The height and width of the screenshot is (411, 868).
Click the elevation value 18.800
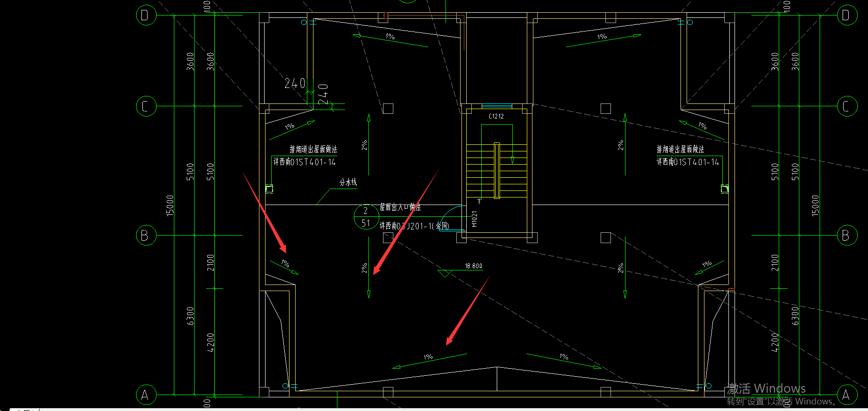tap(474, 266)
